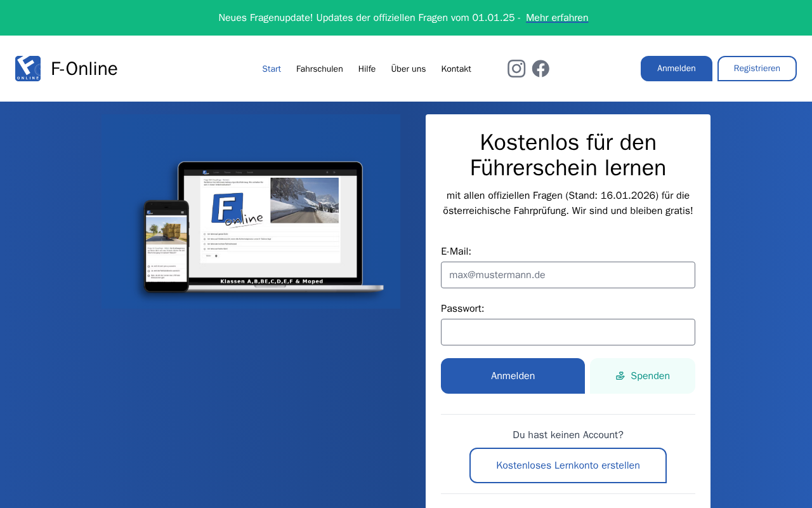Image resolution: width=812 pixels, height=508 pixels.
Task: Click the Passwort field label
Action: 462,309
